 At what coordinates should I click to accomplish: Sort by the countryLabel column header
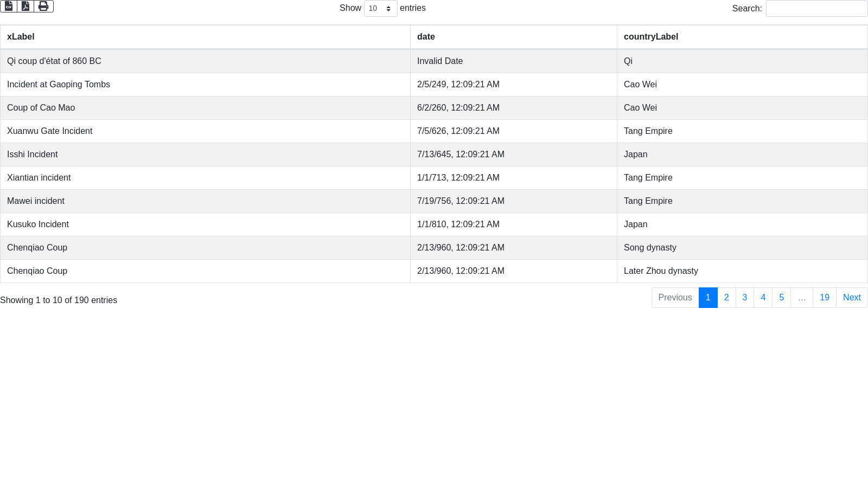point(650,37)
